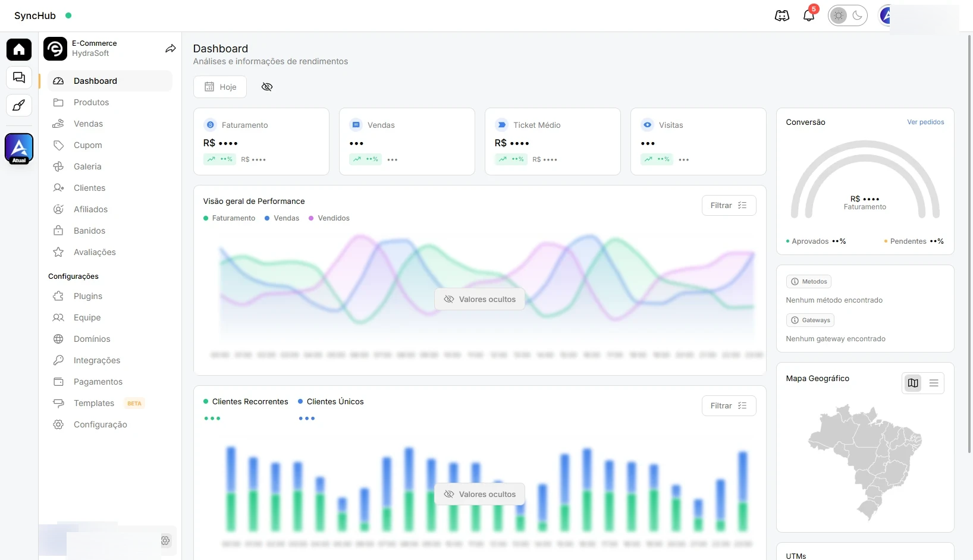Switch to dark mode with the moon toggle
This screenshot has width=973, height=560.
(857, 16)
